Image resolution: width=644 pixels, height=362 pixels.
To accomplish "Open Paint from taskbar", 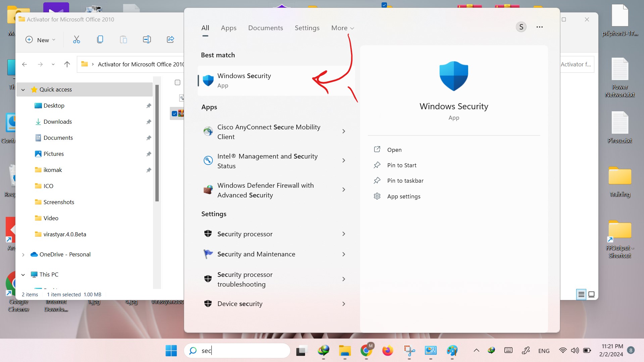I will pyautogui.click(x=452, y=351).
